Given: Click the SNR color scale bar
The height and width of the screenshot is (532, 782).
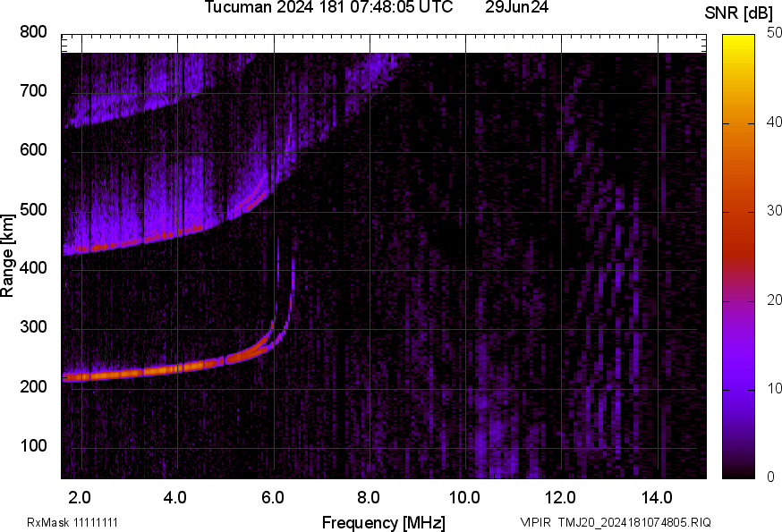Looking at the screenshot, I should 739,257.
